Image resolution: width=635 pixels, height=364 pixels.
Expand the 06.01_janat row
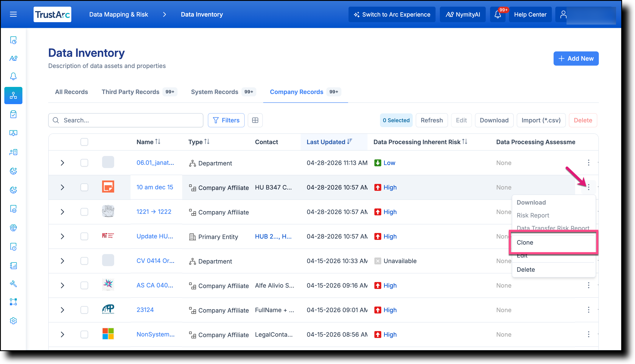point(62,163)
